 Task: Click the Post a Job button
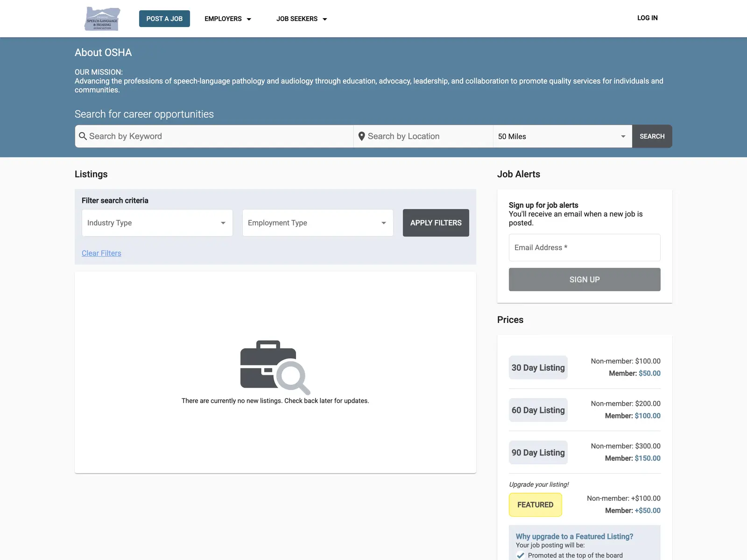(164, 19)
